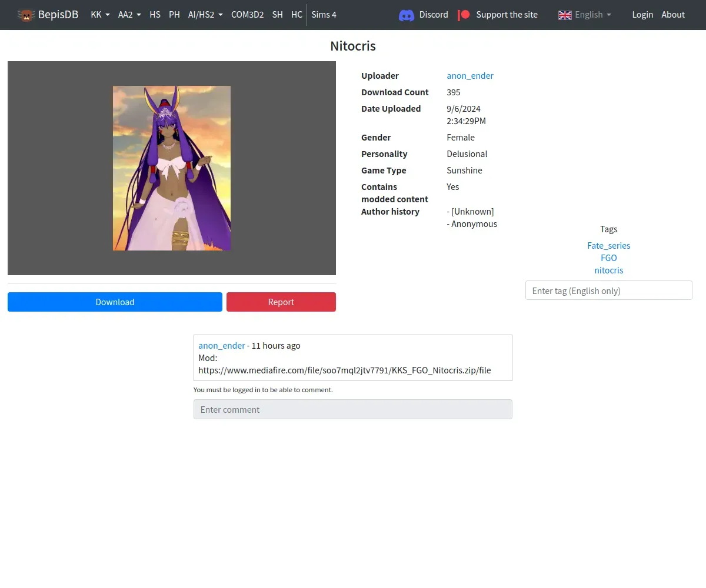Open the Discord link text
This screenshot has width=706, height=588.
coord(434,15)
